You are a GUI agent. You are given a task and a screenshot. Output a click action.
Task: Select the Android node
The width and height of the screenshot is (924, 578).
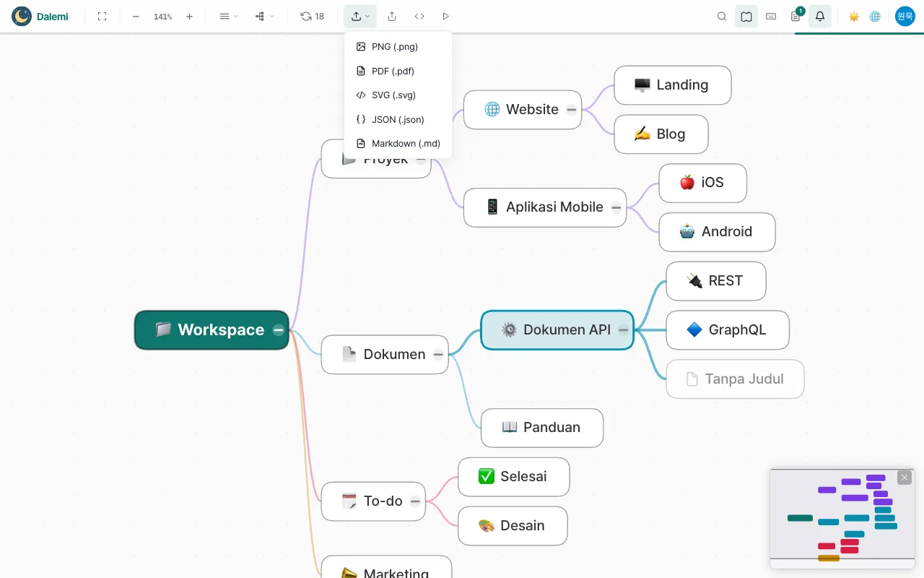point(718,232)
